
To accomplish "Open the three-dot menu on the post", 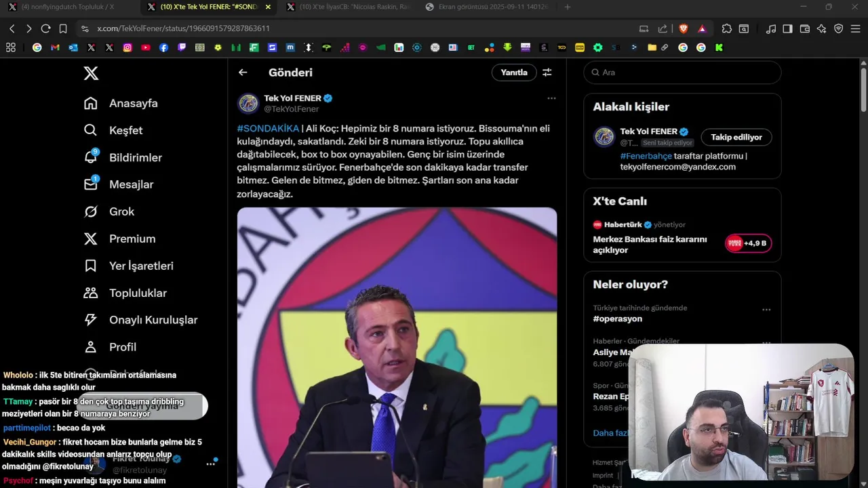I will (x=551, y=98).
